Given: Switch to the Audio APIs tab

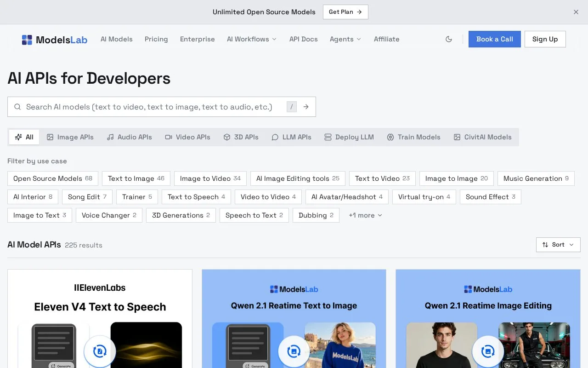Looking at the screenshot, I should [x=130, y=137].
